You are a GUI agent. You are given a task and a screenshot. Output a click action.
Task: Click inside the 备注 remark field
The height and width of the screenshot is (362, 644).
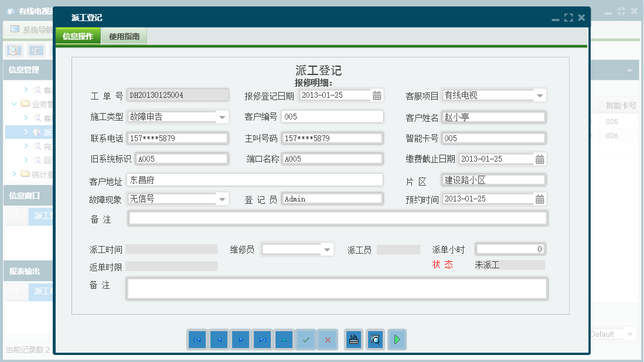coord(337,218)
